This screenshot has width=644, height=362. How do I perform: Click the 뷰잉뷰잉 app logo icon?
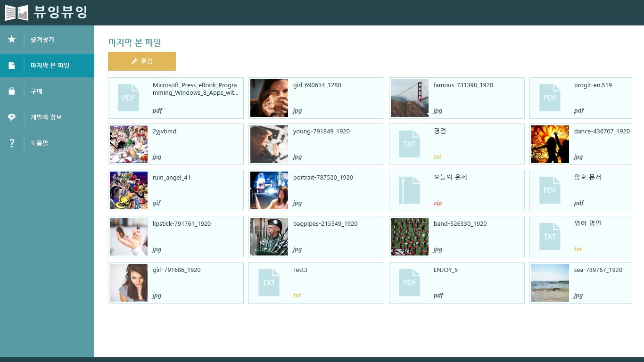17,13
